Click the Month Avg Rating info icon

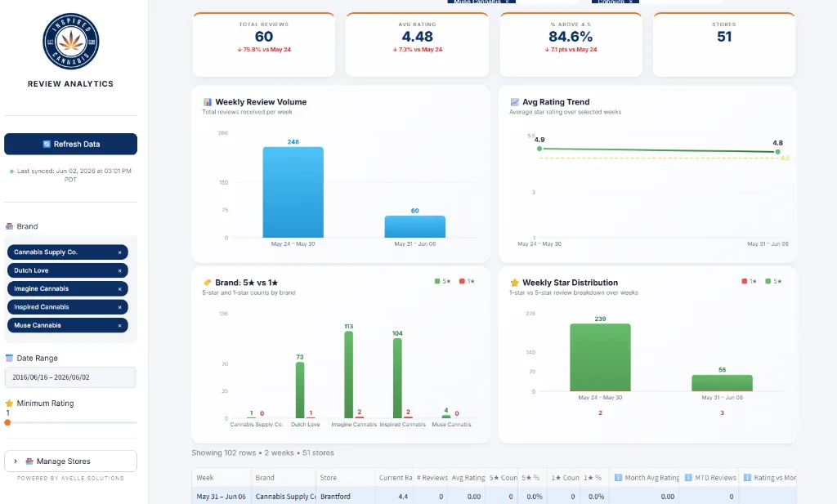coord(618,478)
